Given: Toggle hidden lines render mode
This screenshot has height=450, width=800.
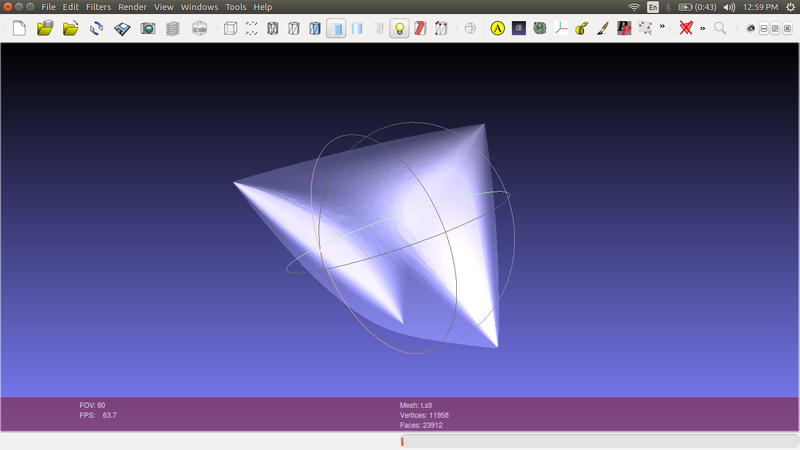Looking at the screenshot, I should (x=294, y=28).
